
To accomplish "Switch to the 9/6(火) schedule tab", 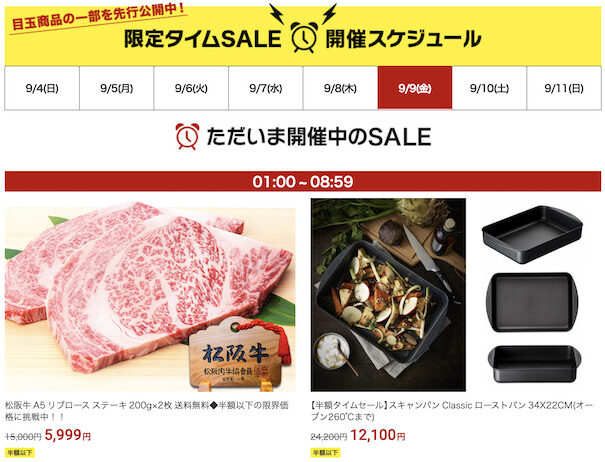I will pyautogui.click(x=191, y=88).
